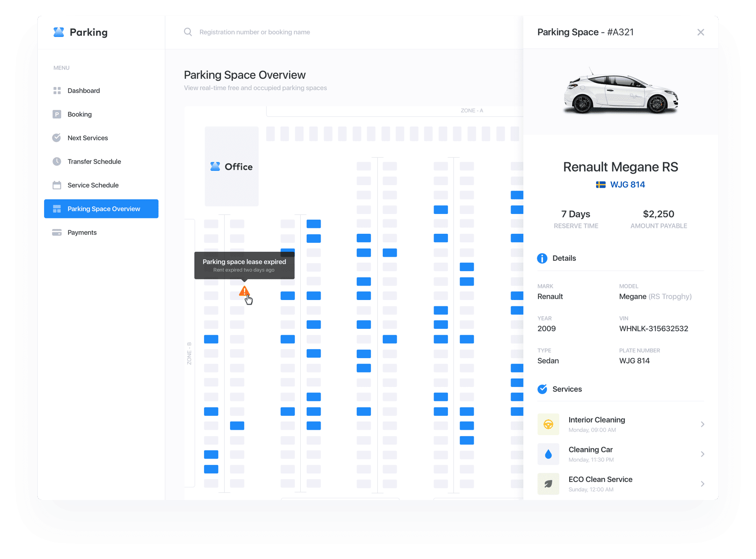756x559 pixels.
Task: Click the Booking P icon
Action: coord(57,114)
